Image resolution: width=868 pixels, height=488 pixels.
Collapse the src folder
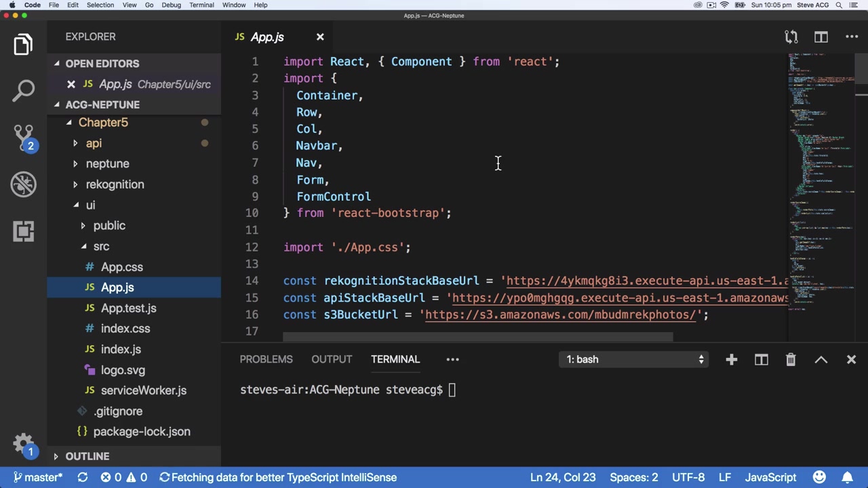tap(101, 246)
